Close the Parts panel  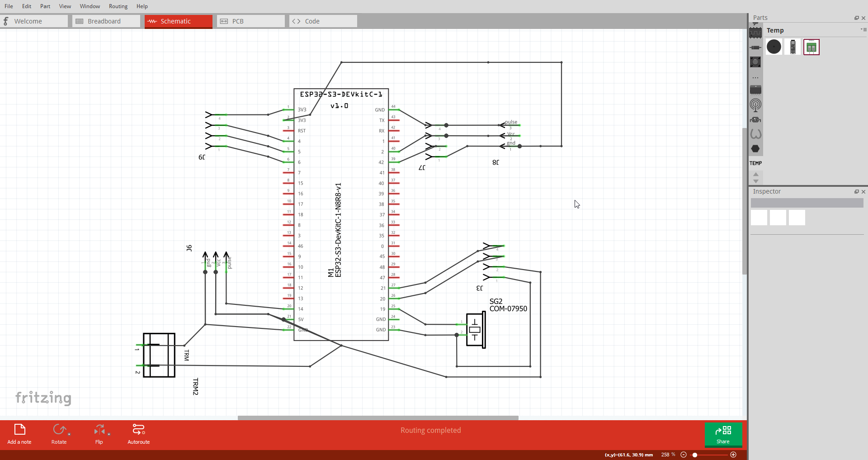point(863,18)
